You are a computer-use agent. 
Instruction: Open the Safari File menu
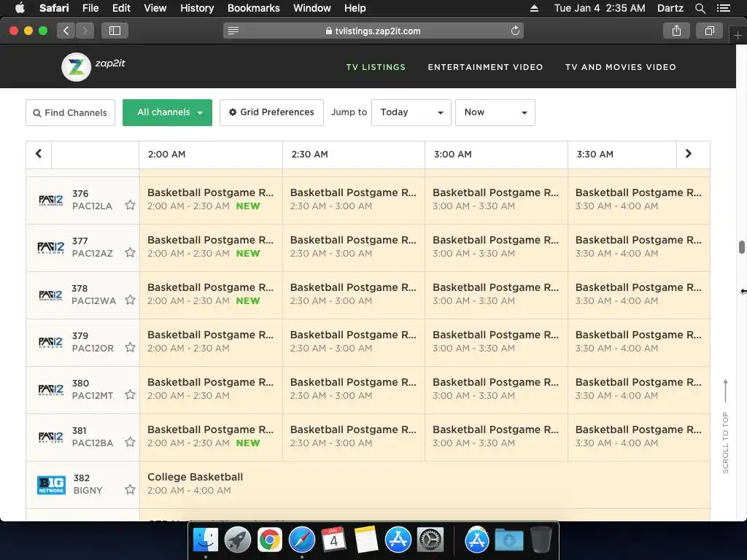(90, 8)
